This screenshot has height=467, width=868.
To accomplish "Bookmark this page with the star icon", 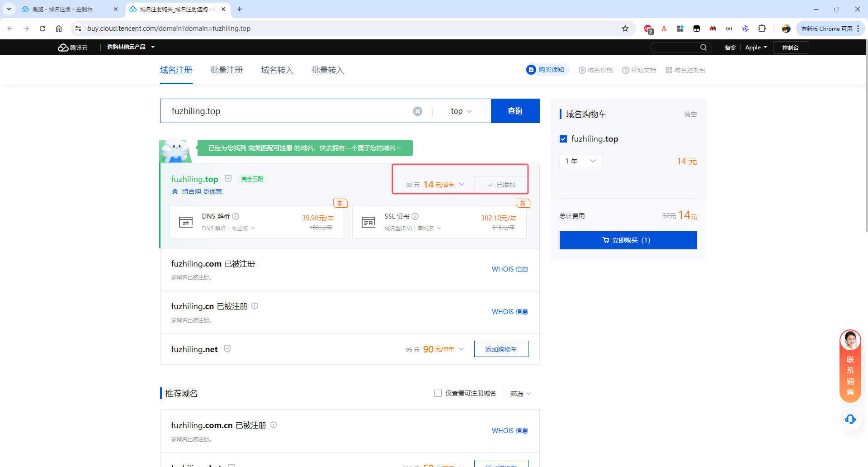I will [625, 29].
